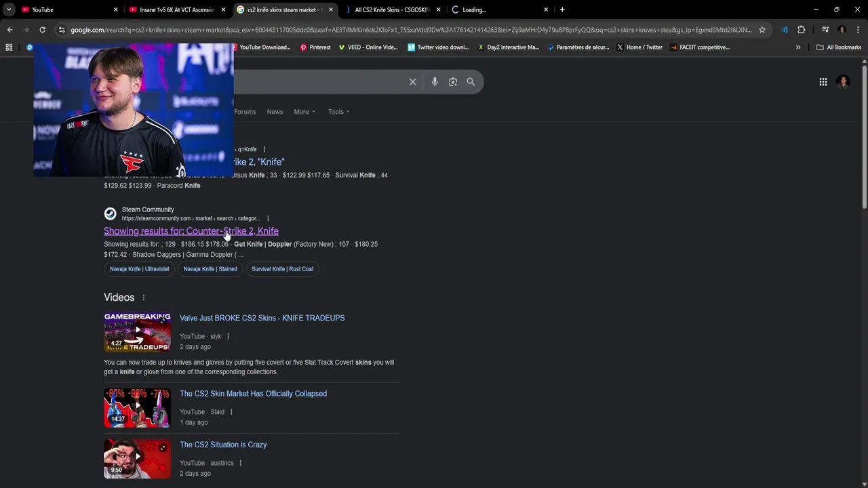Image resolution: width=868 pixels, height=488 pixels.
Task: Go back with the browser back arrow
Action: point(9,30)
